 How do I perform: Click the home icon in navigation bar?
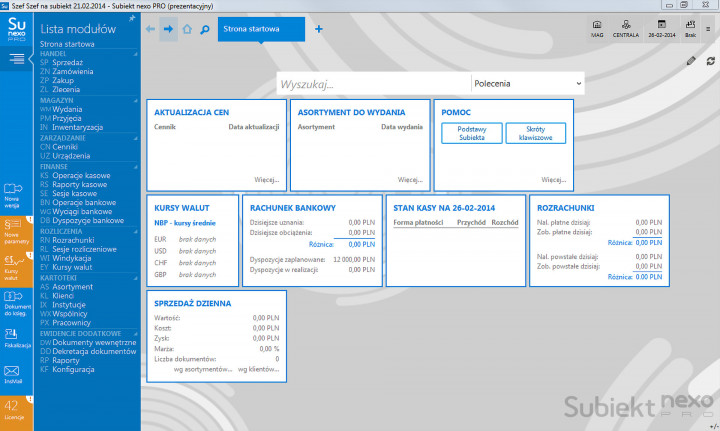[187, 29]
